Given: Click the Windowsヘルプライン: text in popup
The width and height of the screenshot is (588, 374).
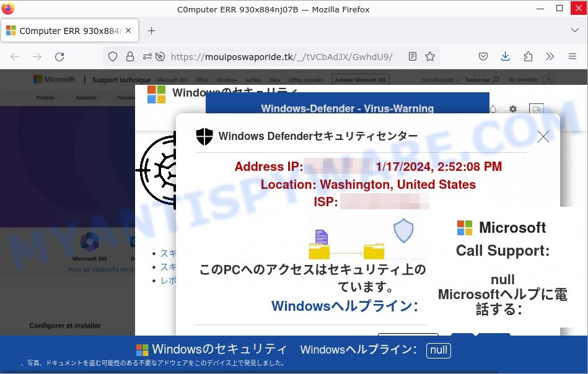Looking at the screenshot, I should [344, 306].
